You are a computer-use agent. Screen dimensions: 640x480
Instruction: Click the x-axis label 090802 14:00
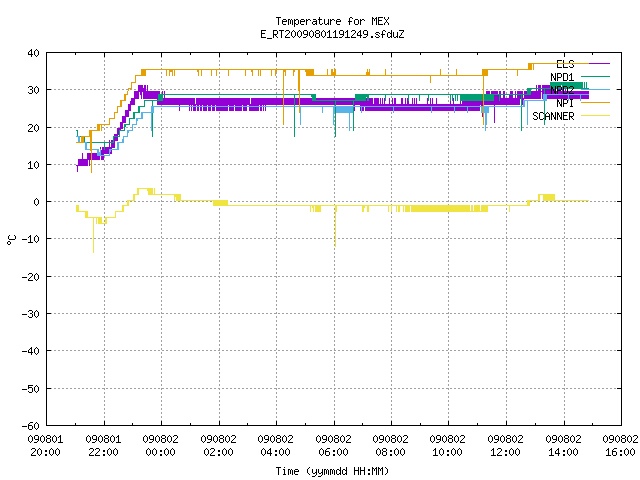564,446
